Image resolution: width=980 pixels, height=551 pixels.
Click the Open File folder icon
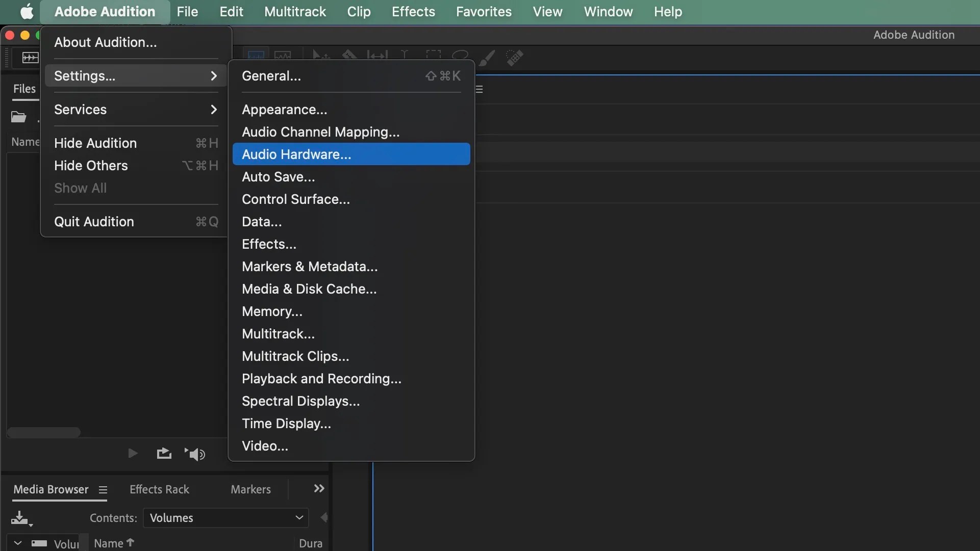pyautogui.click(x=19, y=116)
